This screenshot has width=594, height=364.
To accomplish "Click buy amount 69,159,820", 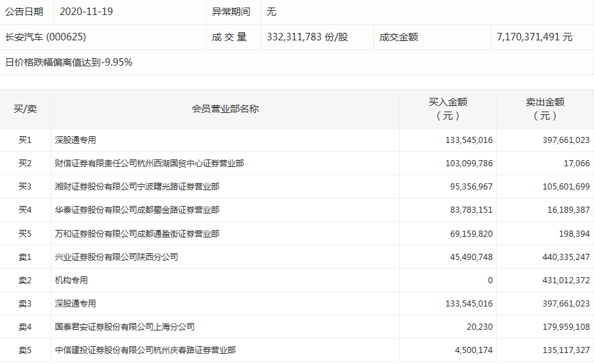I will 472,234.
